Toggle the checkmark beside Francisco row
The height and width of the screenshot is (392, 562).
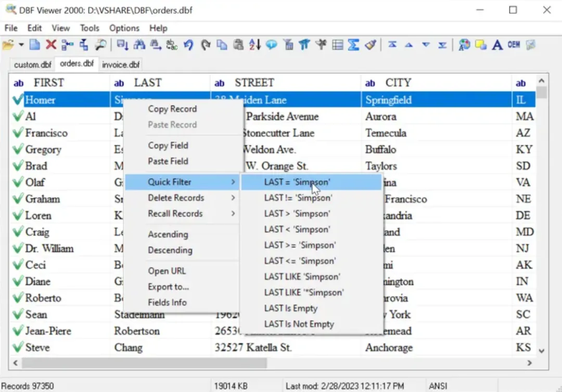(18, 133)
